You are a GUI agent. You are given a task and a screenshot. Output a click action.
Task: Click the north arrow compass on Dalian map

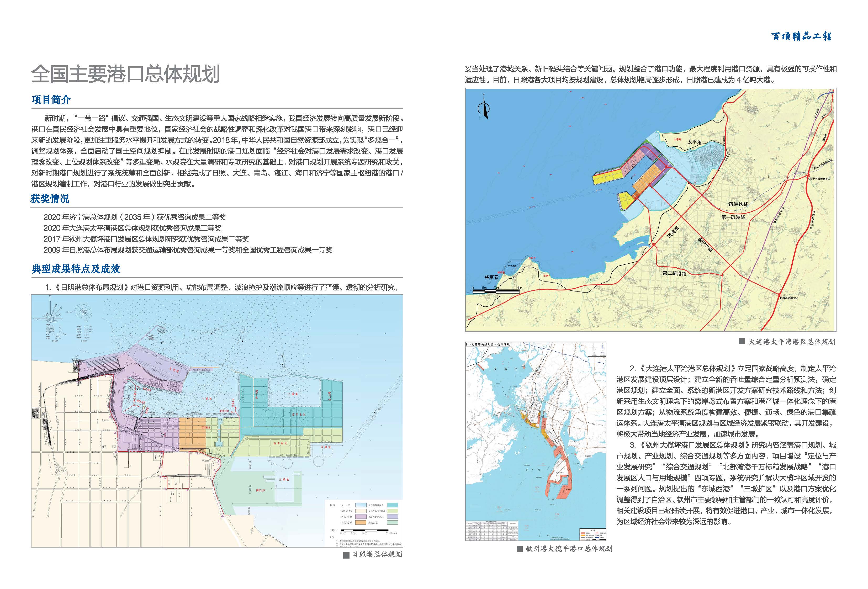[x=483, y=107]
